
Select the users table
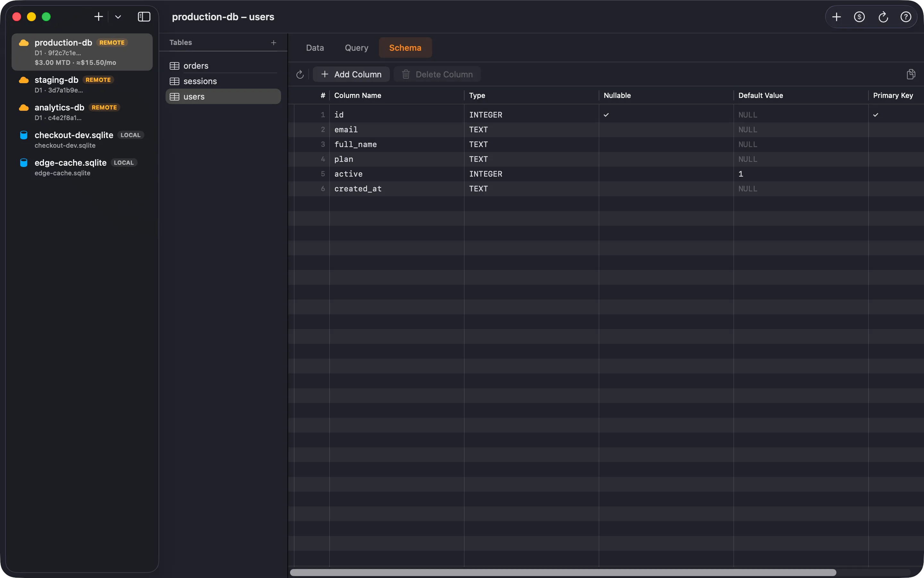click(x=223, y=97)
